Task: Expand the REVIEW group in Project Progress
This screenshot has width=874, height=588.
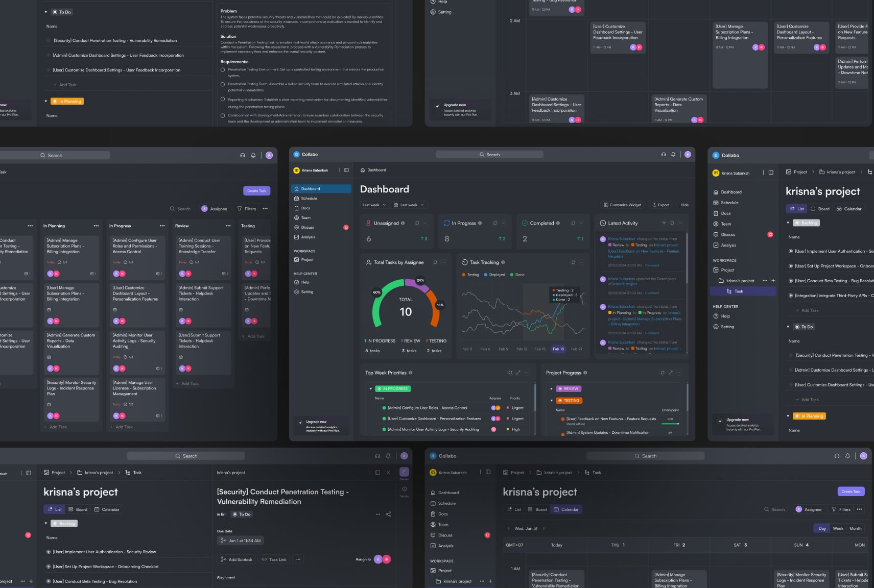Action: (x=552, y=389)
